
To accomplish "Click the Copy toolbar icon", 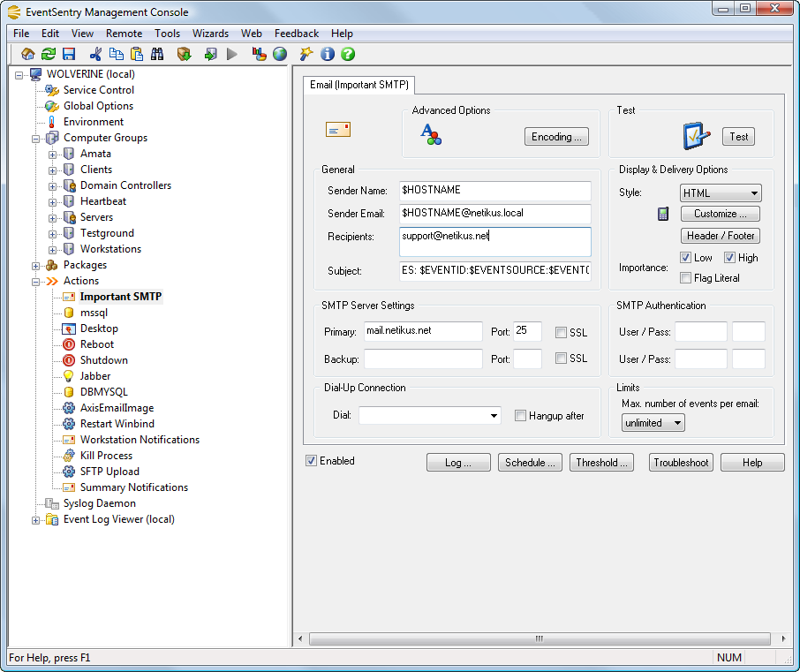I will pyautogui.click(x=117, y=54).
